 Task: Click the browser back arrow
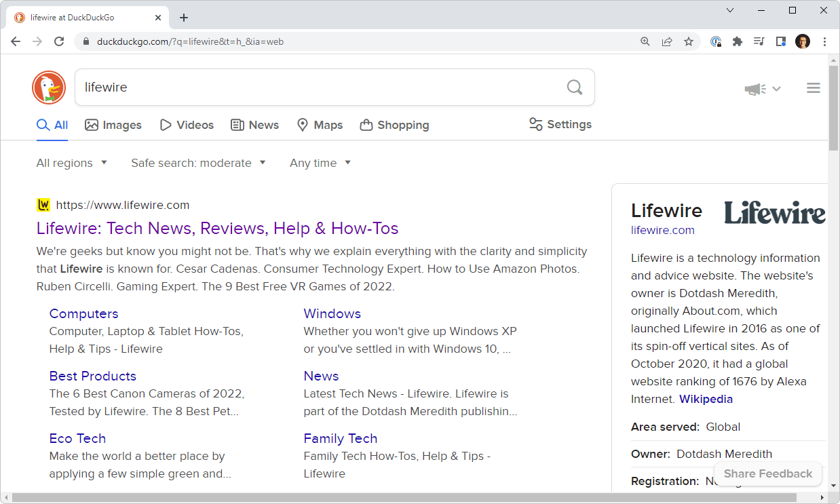16,41
